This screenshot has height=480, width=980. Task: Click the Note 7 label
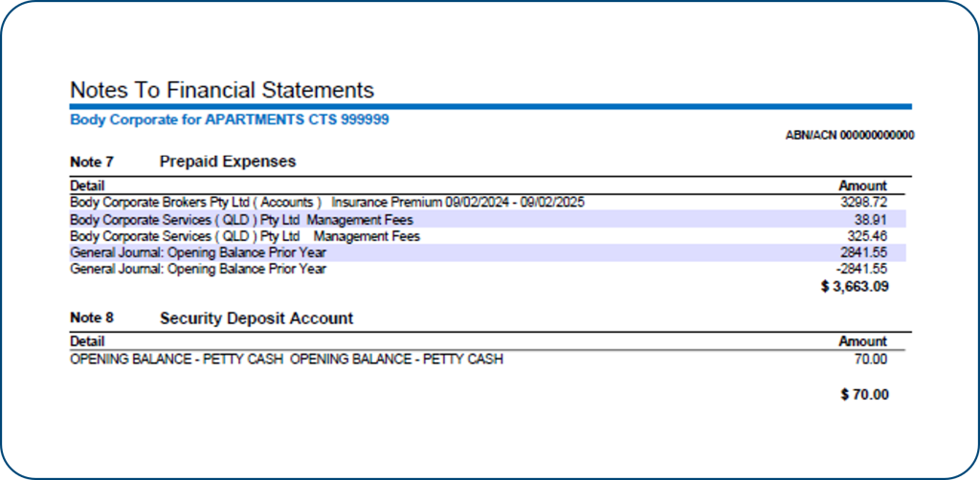pos(92,162)
